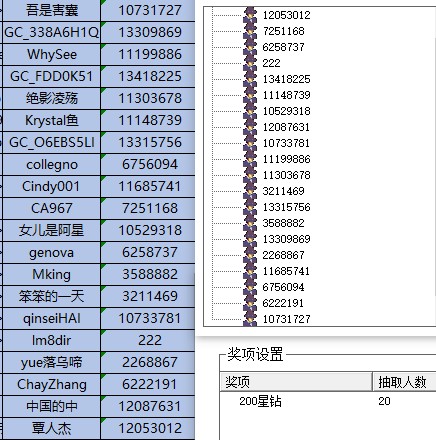Select spreadsheet cell GC_338A6H1Q

(x=51, y=32)
